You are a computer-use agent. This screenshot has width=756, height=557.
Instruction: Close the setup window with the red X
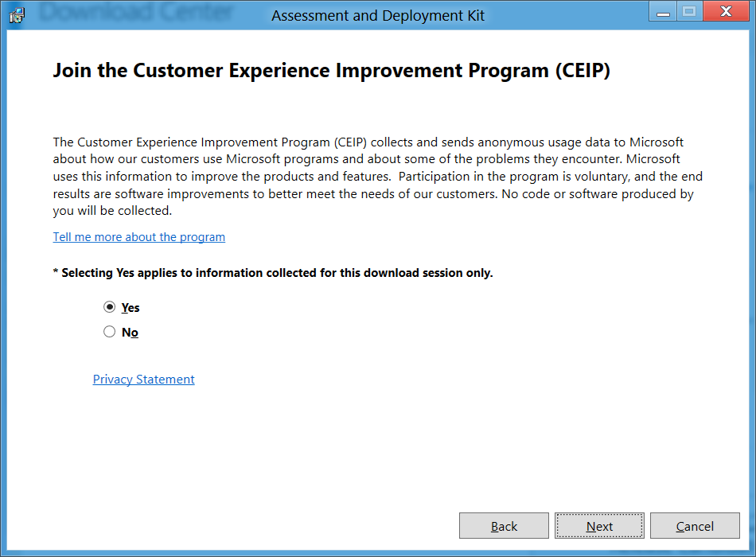click(x=726, y=12)
